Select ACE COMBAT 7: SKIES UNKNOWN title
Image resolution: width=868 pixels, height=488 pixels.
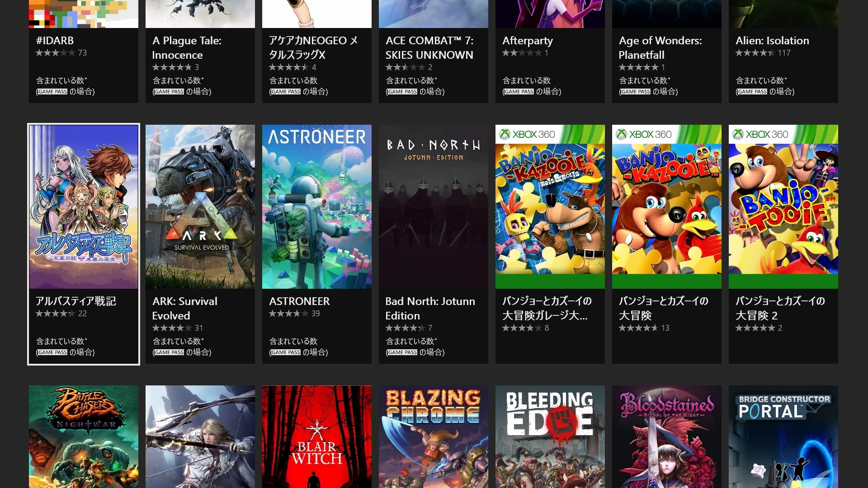[429, 47]
